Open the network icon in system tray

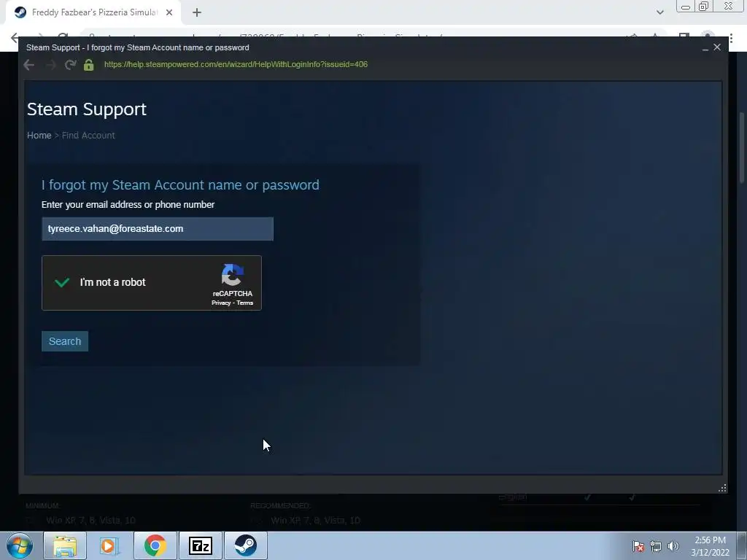(656, 546)
